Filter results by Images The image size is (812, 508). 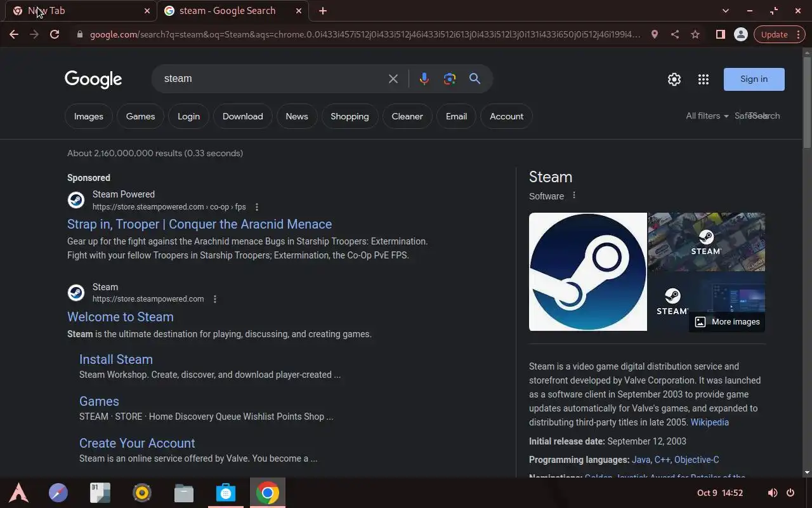pyautogui.click(x=89, y=116)
